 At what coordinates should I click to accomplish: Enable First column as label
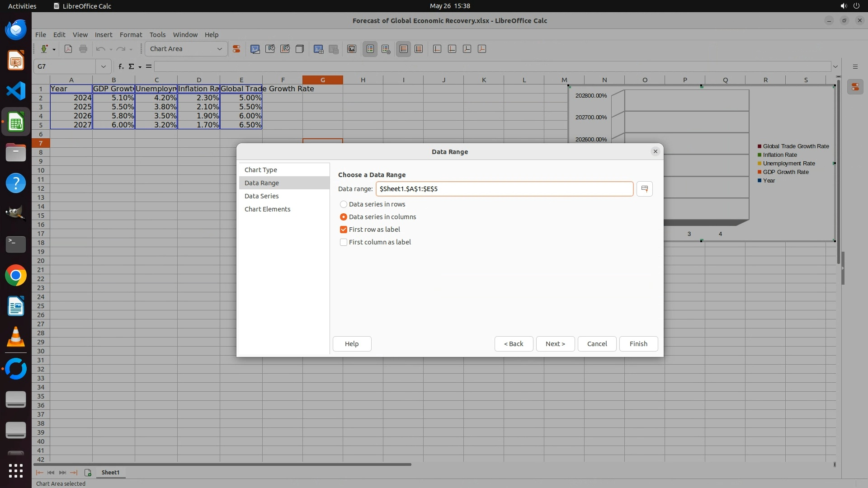(344, 242)
